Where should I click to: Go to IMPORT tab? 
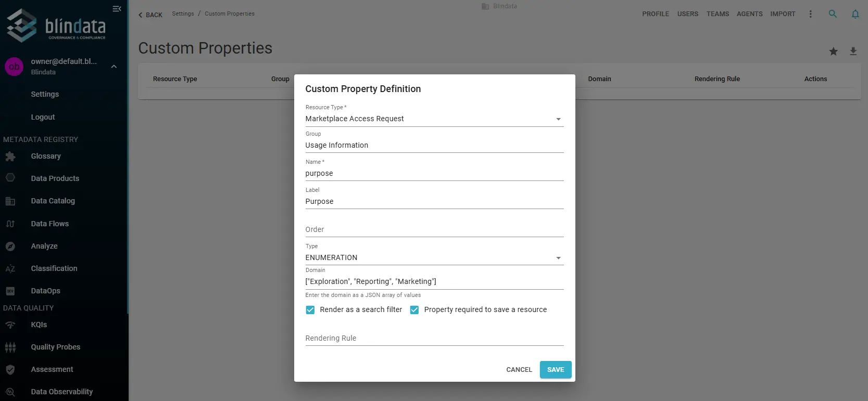[783, 14]
